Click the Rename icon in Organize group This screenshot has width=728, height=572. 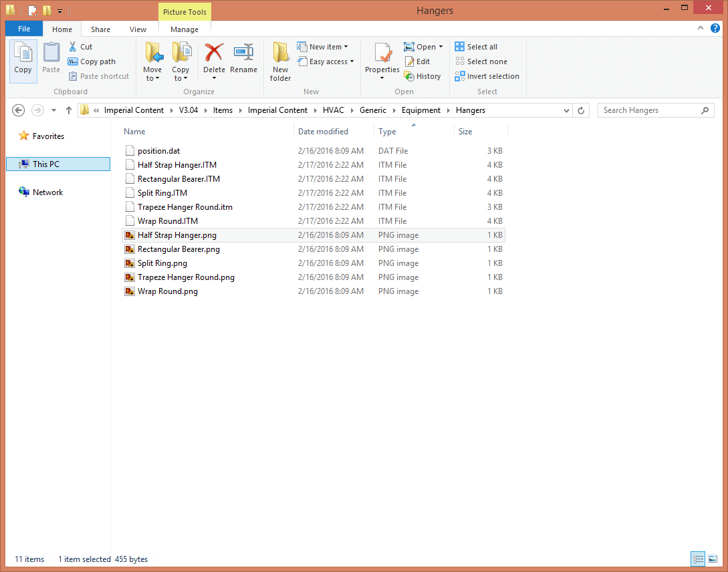243,53
